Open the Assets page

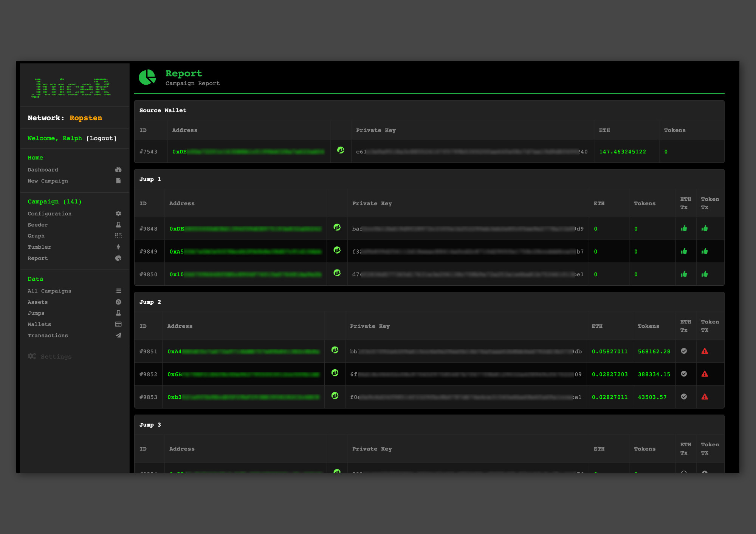coord(38,302)
